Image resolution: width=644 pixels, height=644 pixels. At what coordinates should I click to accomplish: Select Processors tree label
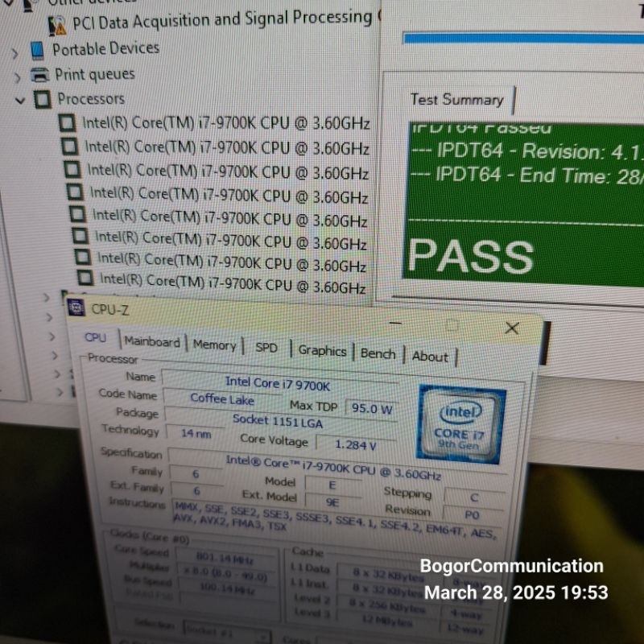(91, 99)
